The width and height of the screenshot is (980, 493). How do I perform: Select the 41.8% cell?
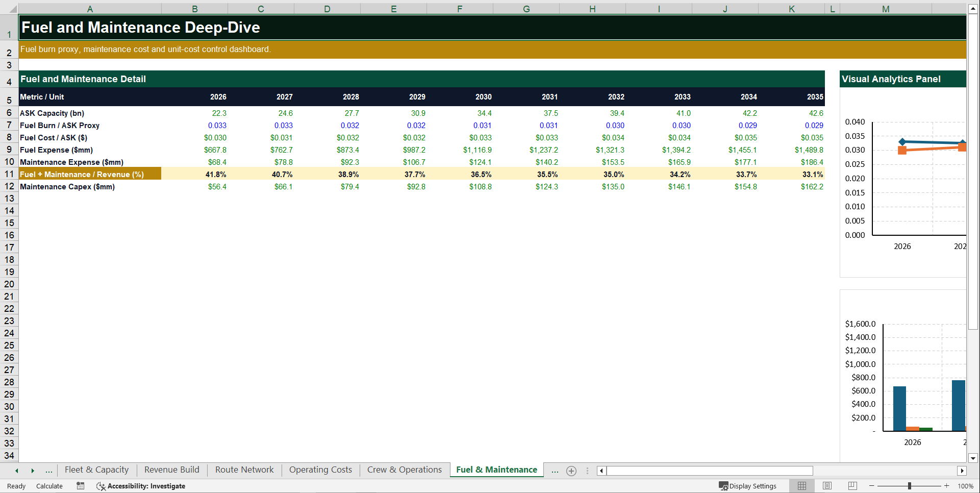(194, 175)
